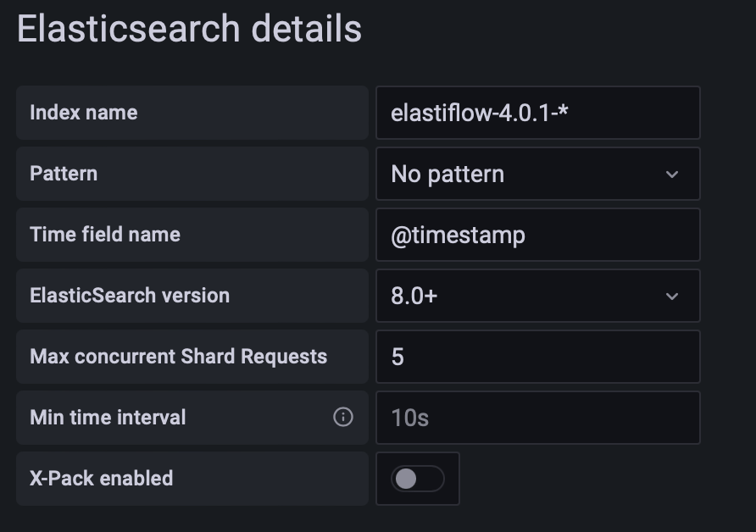Select the Index name input field
Screen dimensions: 756x532
coord(537,113)
